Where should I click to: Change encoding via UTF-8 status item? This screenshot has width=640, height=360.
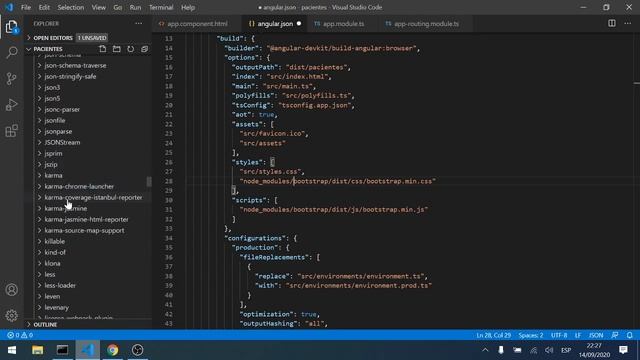pos(559,335)
